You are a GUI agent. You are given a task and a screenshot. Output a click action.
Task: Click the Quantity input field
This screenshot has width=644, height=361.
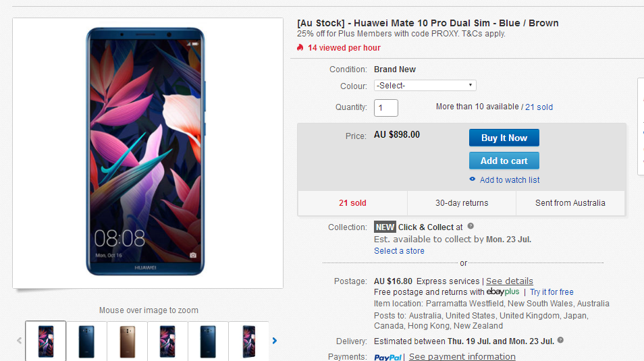(386, 107)
